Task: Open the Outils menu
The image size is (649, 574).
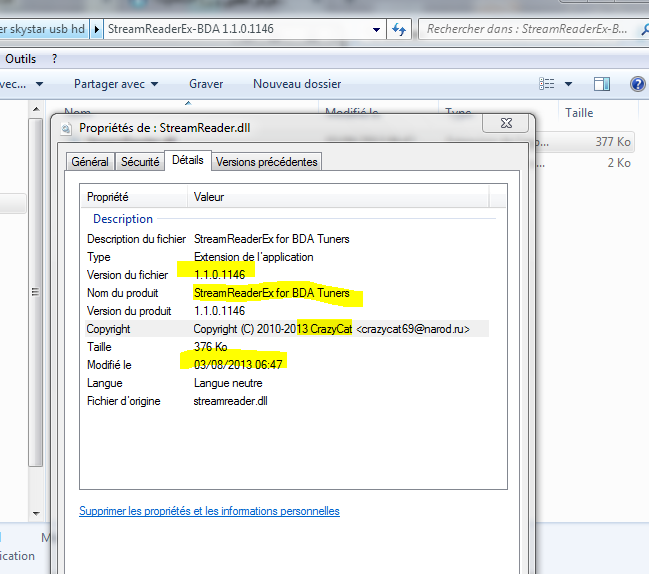Action: pyautogui.click(x=21, y=59)
